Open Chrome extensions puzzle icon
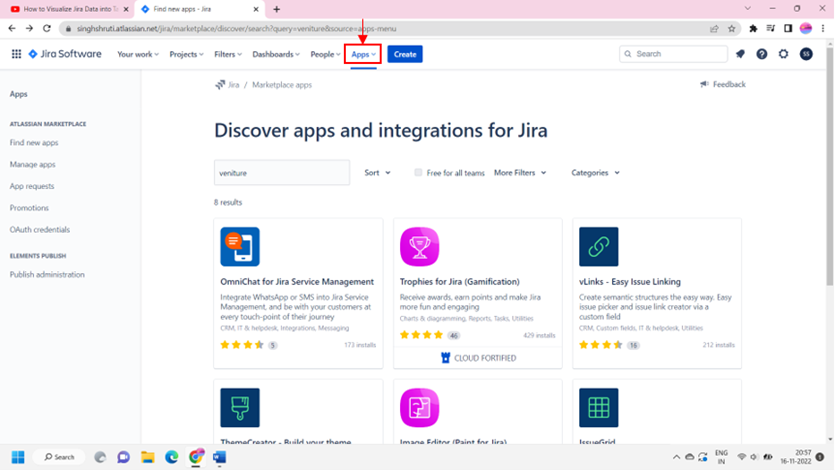Screen dimensions: 835x470 pyautogui.click(x=753, y=29)
